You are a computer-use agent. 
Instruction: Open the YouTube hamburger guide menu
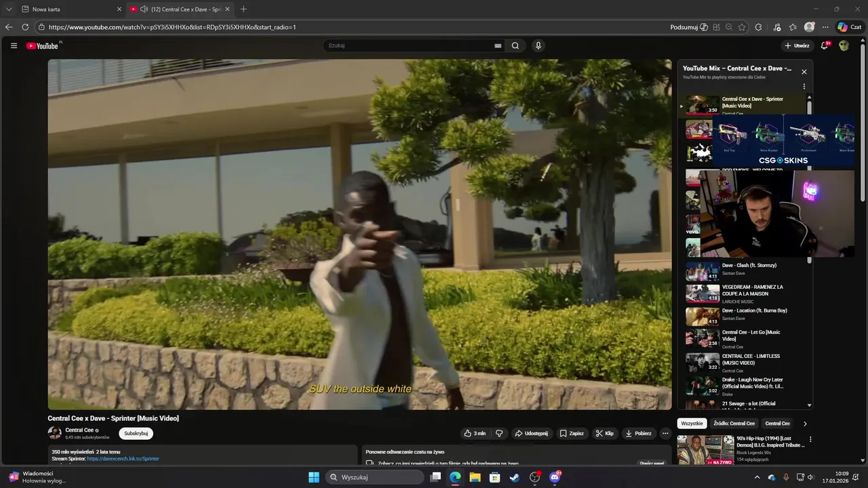(x=14, y=45)
